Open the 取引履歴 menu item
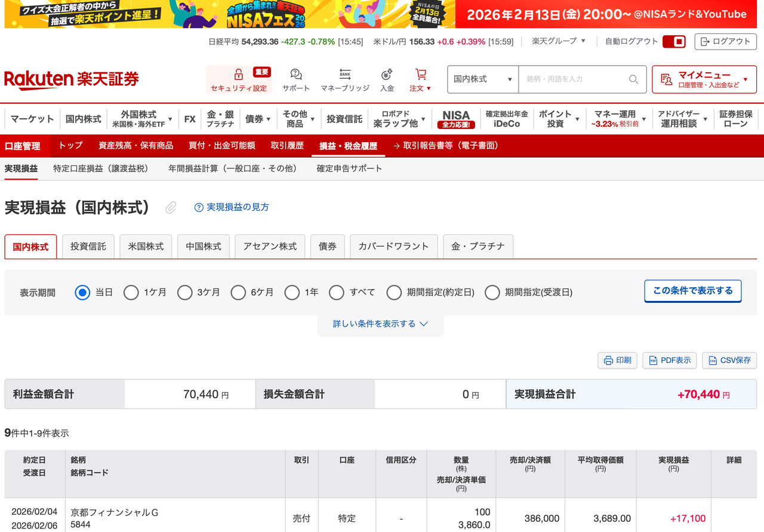The image size is (764, 532). click(x=287, y=146)
